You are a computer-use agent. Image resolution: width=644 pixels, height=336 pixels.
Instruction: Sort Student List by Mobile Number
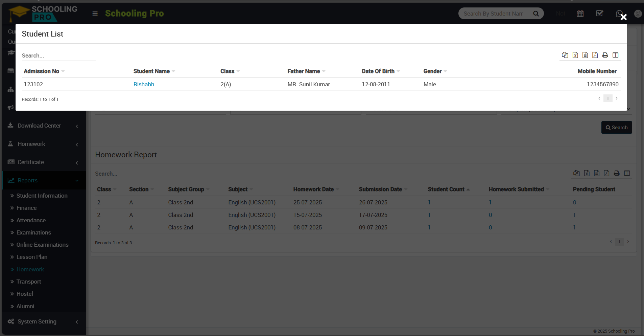597,71
